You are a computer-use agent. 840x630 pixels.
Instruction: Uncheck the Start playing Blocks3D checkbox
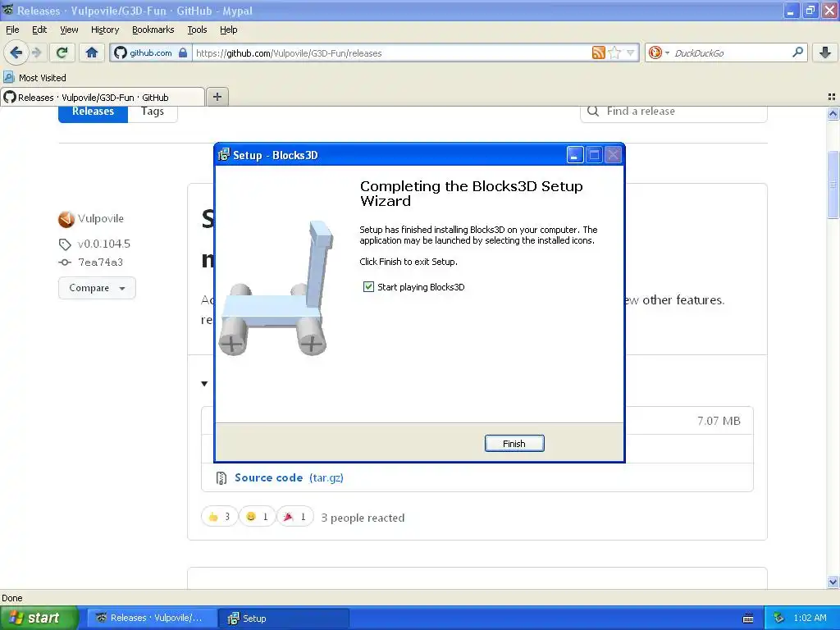click(x=368, y=287)
